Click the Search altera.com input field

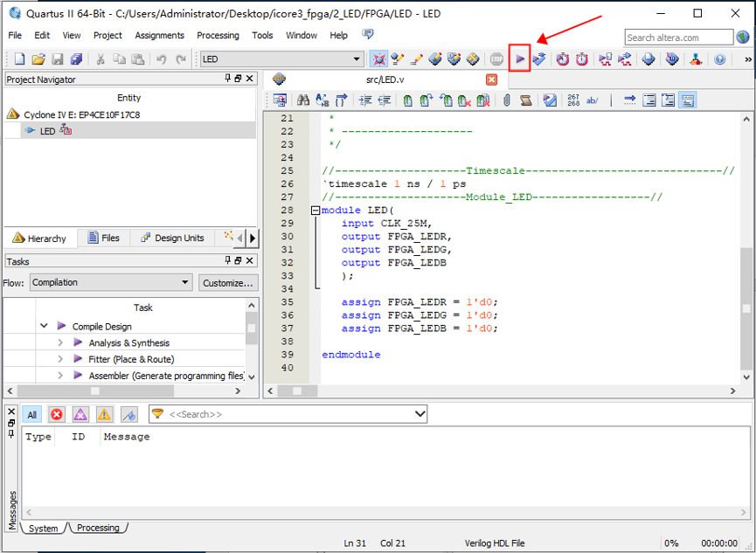coord(678,37)
